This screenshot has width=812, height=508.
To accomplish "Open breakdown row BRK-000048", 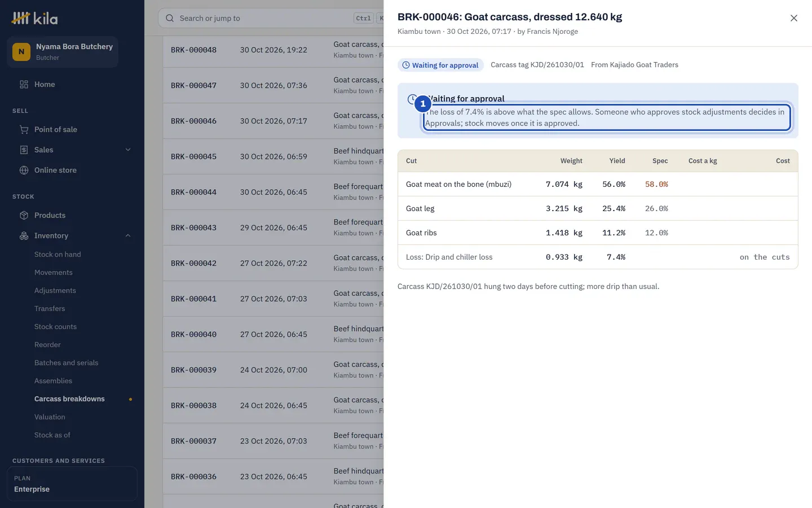I will click(273, 50).
